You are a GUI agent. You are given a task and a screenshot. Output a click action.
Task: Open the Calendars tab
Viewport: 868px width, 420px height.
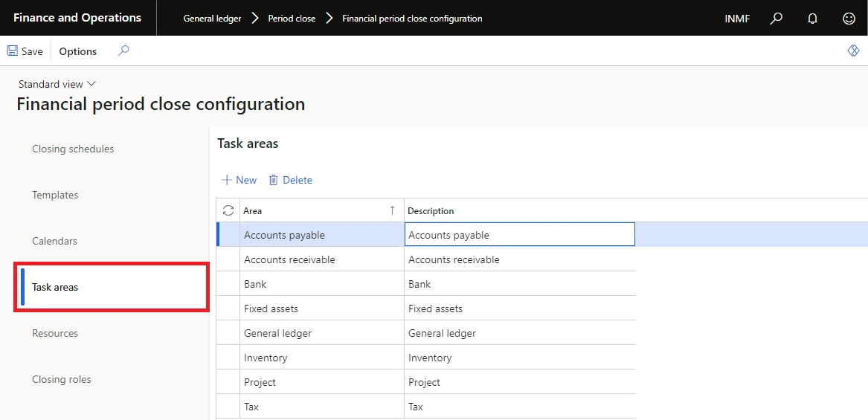pyautogui.click(x=55, y=242)
